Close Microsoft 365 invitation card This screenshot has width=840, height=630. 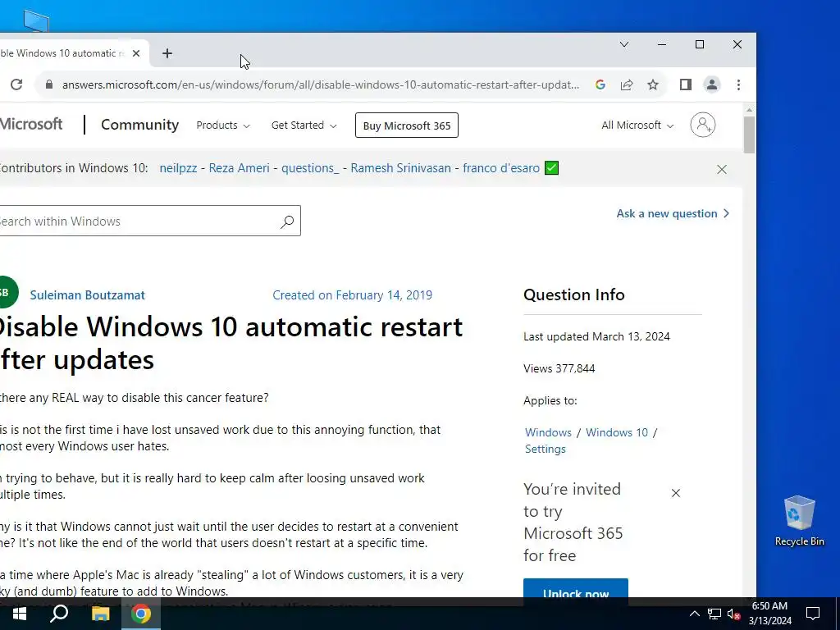(x=676, y=493)
